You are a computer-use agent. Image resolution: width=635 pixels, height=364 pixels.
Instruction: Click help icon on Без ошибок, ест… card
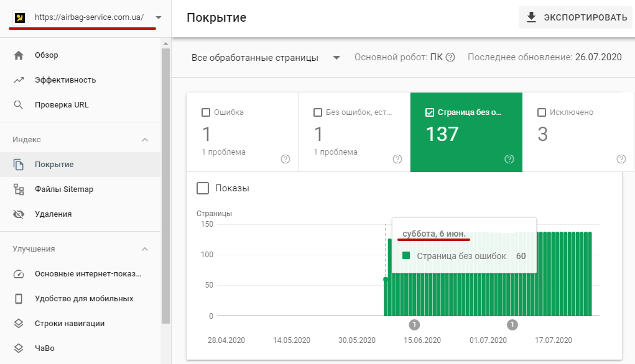(397, 159)
